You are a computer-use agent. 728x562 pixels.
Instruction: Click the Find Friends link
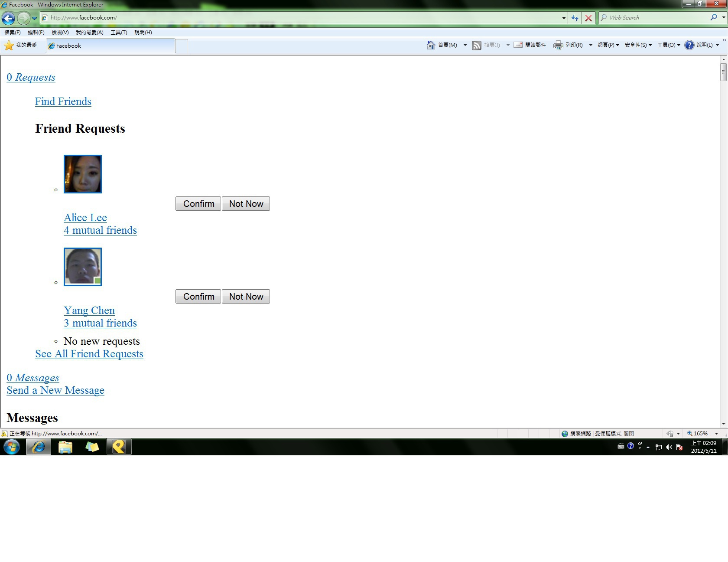[63, 101]
